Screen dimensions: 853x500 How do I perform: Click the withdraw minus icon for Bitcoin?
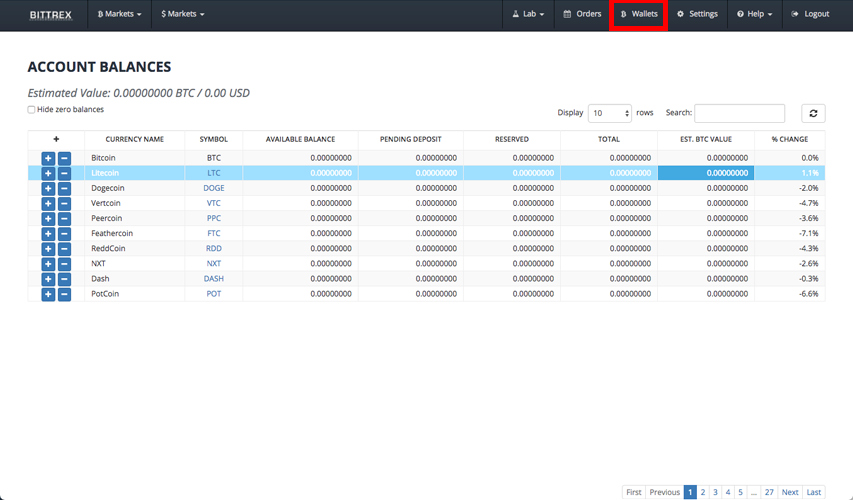coord(64,158)
